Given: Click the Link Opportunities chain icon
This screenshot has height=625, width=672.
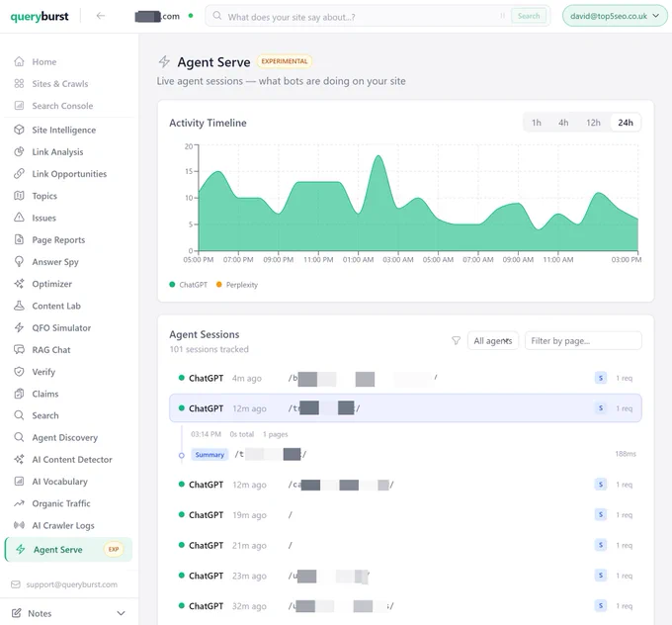Looking at the screenshot, I should pos(19,174).
